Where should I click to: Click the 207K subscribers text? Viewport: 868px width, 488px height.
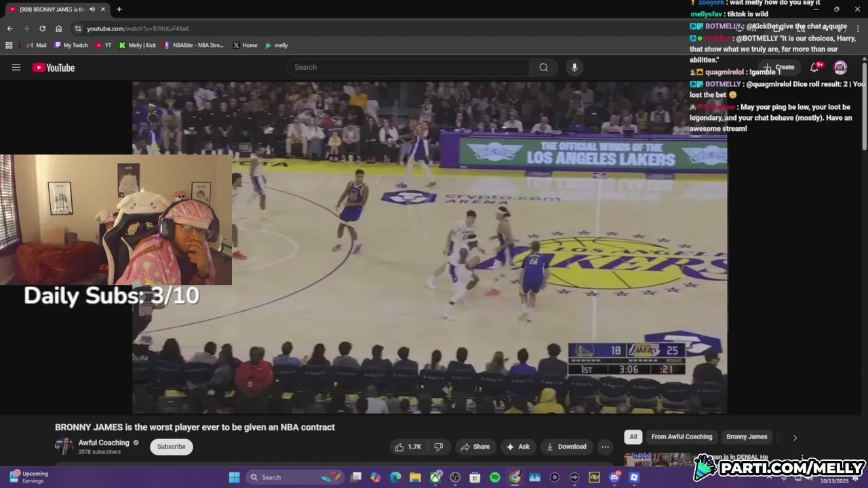click(x=100, y=452)
